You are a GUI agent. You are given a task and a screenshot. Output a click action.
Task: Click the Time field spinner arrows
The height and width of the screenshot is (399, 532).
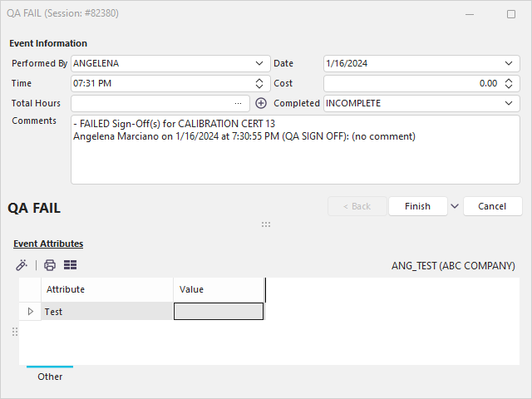tap(259, 83)
